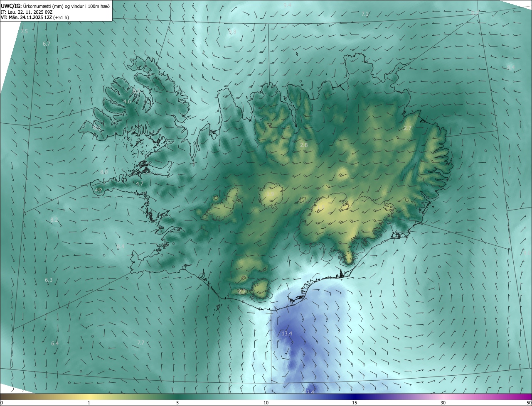Screen dimensions: 532x406
Task: Click the VT: Mán. 24.11.2025 12Z line
Action: coord(35,17)
